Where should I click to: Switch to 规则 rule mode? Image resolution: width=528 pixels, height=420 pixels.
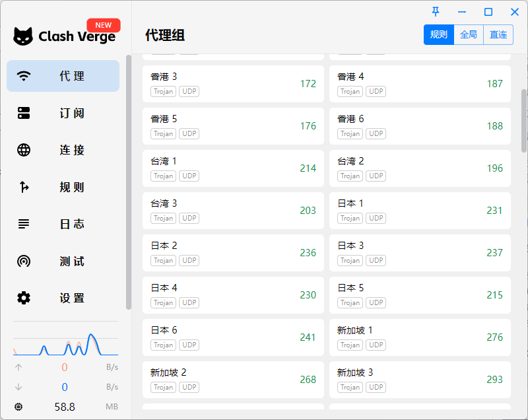(438, 35)
